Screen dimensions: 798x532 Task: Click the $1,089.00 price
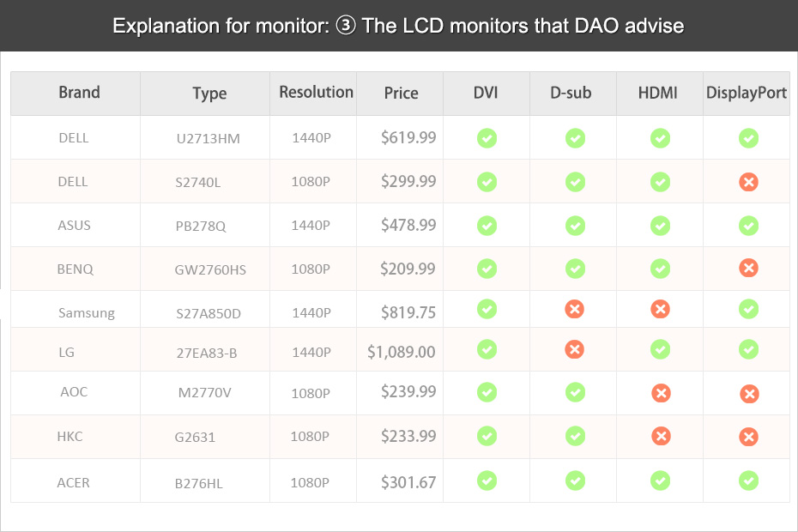point(401,352)
